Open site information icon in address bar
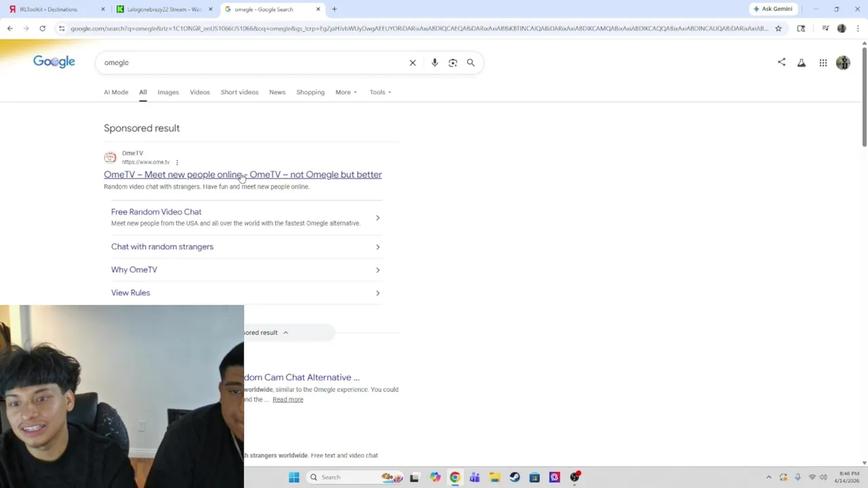 [62, 28]
